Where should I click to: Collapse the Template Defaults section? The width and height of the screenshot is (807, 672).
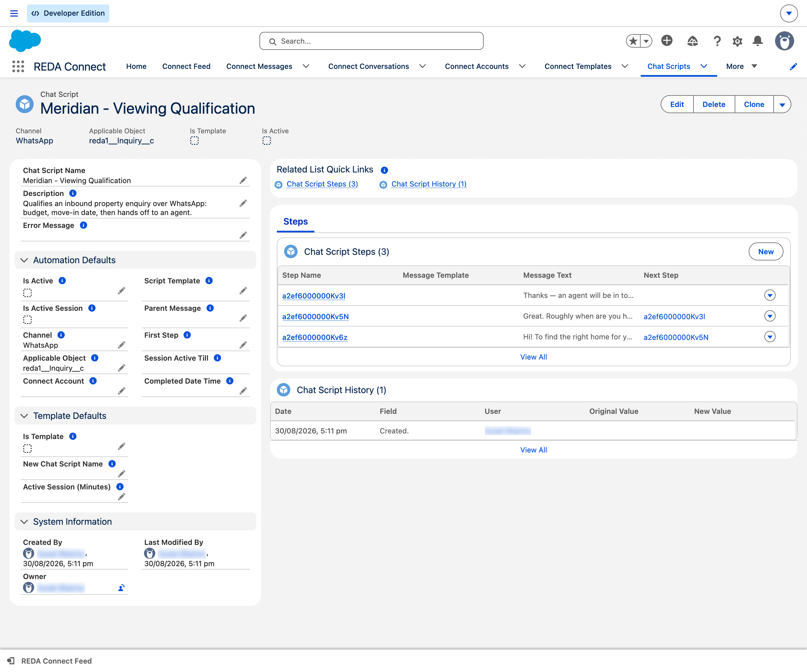click(24, 416)
